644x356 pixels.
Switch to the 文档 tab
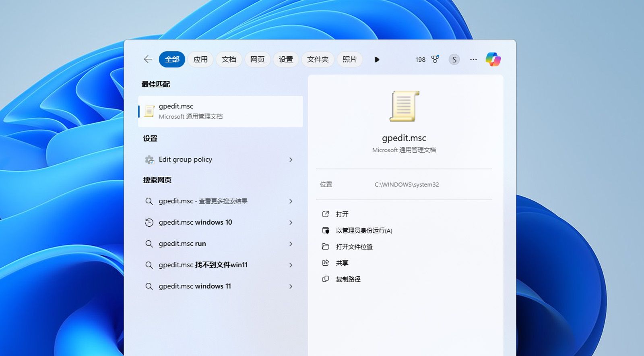click(x=229, y=60)
